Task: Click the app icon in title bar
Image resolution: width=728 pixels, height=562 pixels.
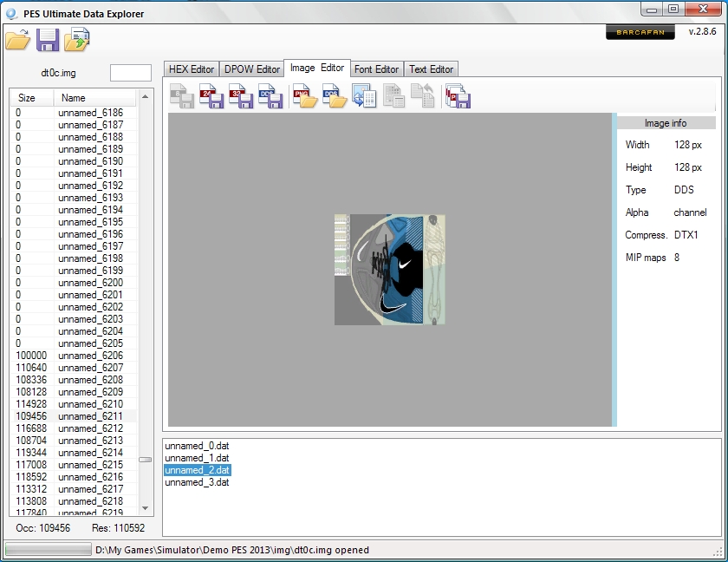Action: pyautogui.click(x=11, y=14)
